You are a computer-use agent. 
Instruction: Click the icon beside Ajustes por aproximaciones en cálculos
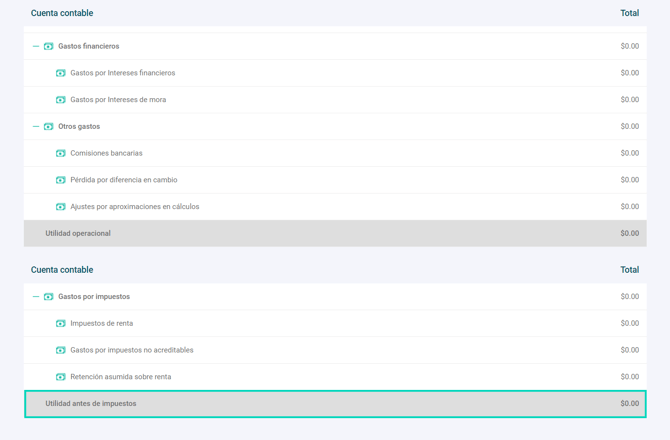point(60,207)
